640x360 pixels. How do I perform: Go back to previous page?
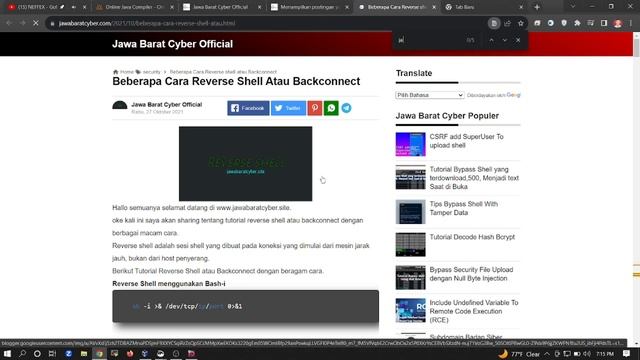(x=9, y=23)
